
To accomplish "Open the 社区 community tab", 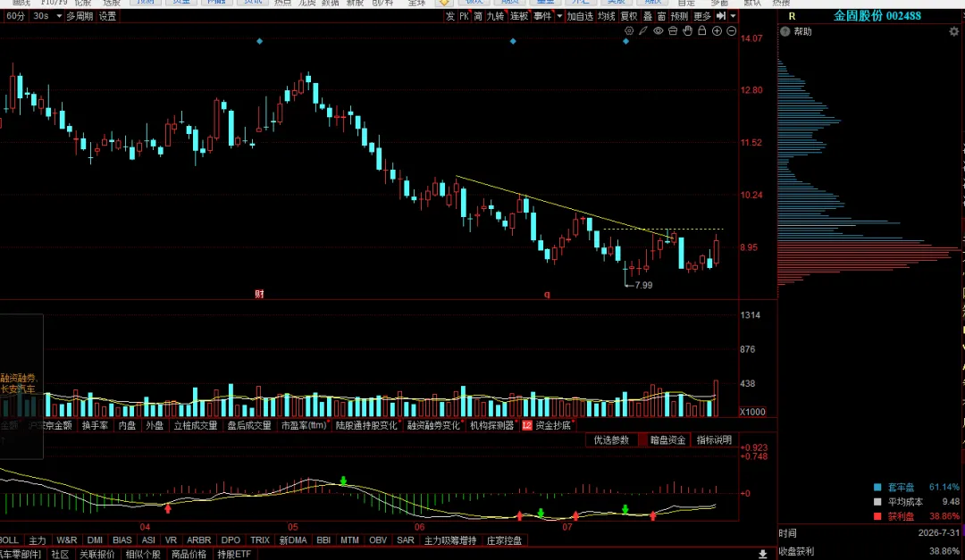I will tap(60, 555).
